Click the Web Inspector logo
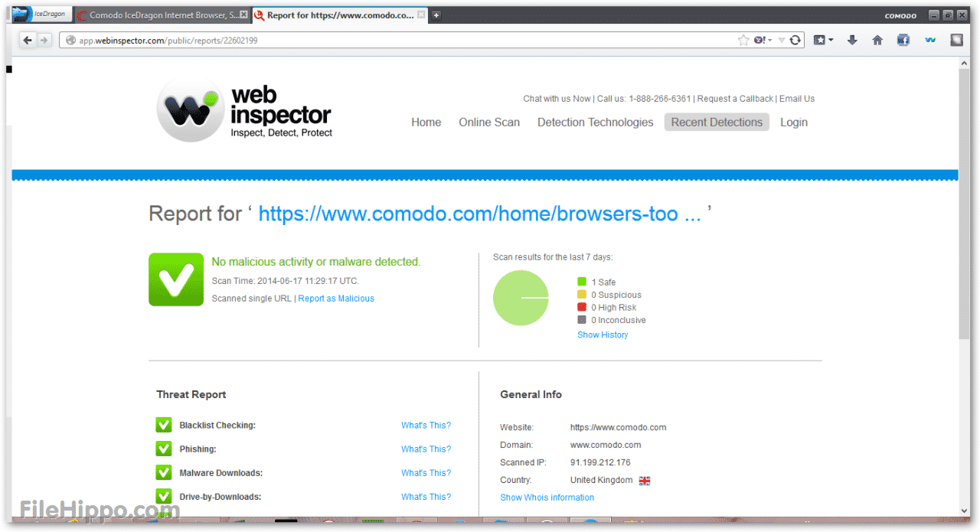Viewport: 980px width, 532px height. (245, 110)
